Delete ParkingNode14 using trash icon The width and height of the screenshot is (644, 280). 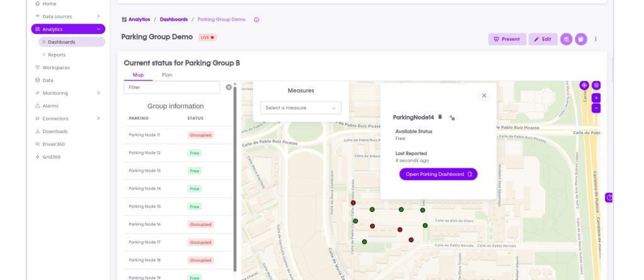[440, 117]
